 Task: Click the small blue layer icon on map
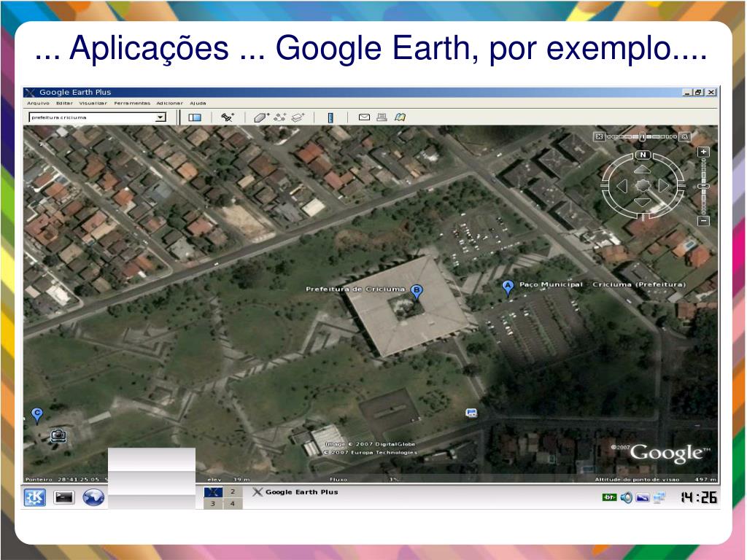pyautogui.click(x=471, y=413)
